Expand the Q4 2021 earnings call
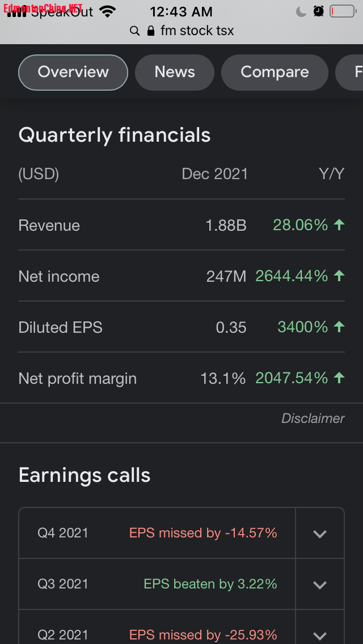 click(320, 533)
